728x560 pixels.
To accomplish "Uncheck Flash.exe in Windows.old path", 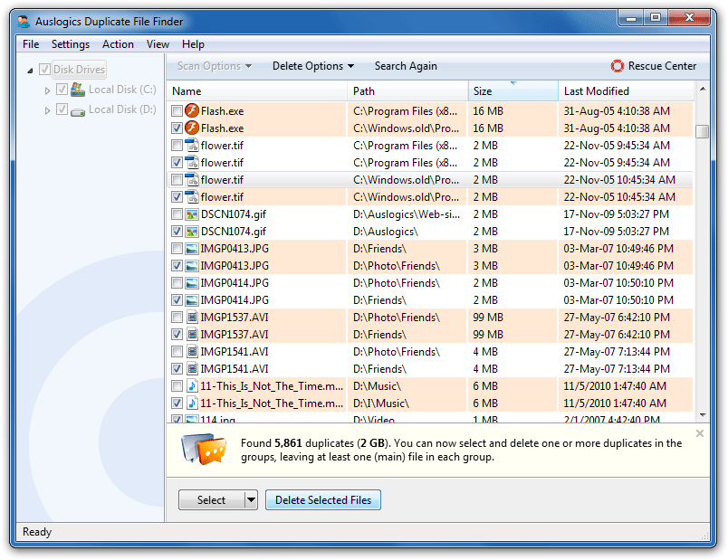I will (x=177, y=128).
